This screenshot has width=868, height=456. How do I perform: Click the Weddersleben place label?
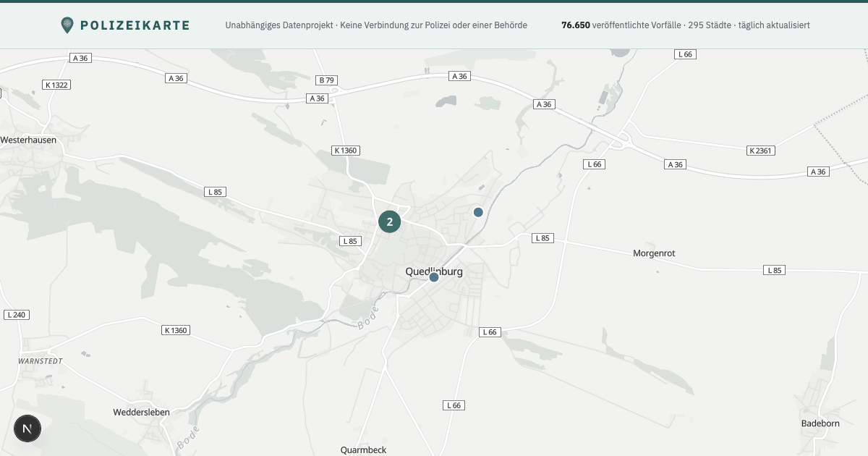click(142, 413)
